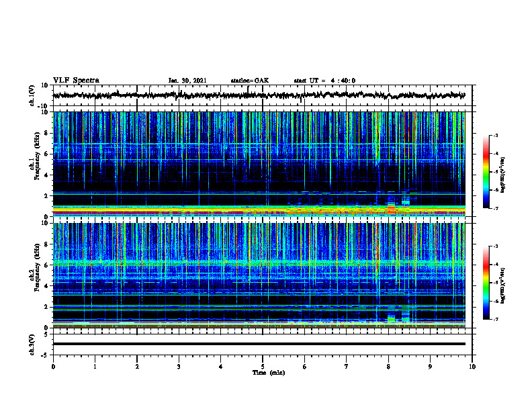Image resolution: width=532 pixels, height=411 pixels.
Task: Click the "ch.3(V)" axis label
Action: point(32,345)
